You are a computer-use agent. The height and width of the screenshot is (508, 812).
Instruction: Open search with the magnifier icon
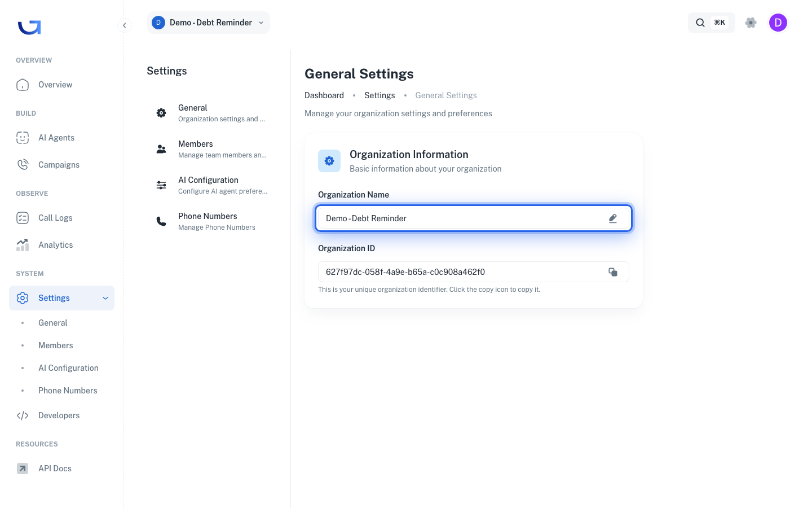pos(700,23)
